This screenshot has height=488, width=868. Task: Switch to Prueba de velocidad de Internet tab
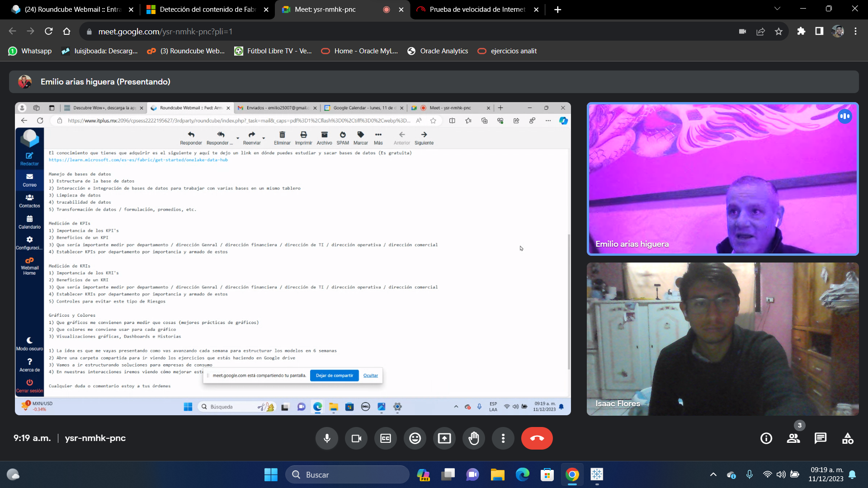[477, 9]
